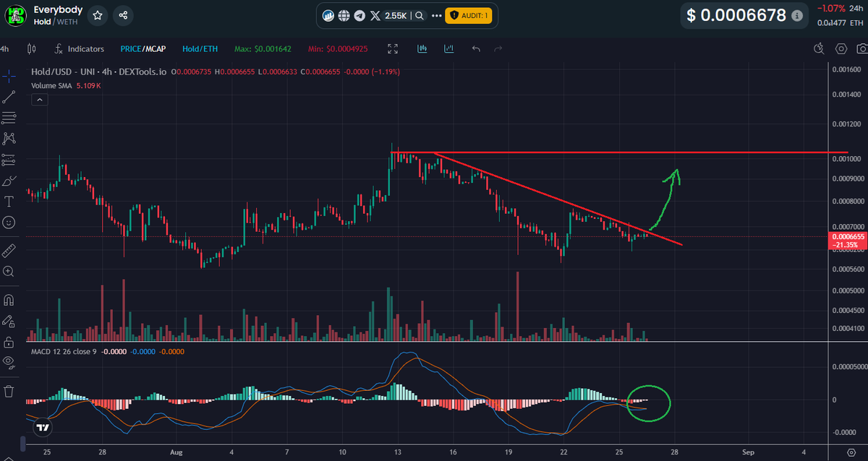
Task: Click the Everybody token logo
Action: (15, 15)
